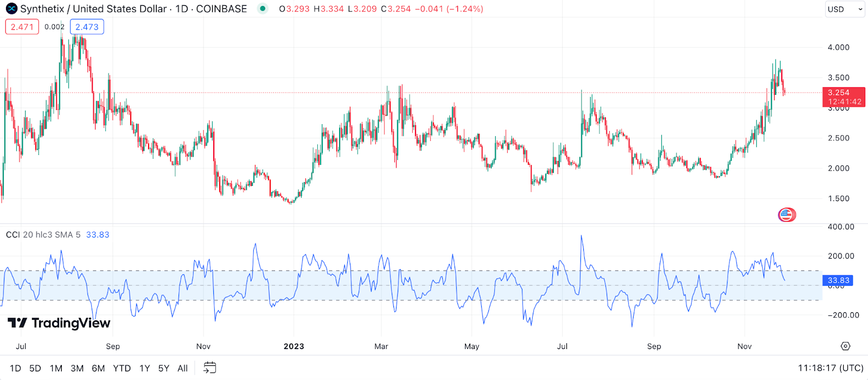The image size is (868, 380).
Task: Click the 200.00 CCI axis label
Action: pyautogui.click(x=841, y=256)
